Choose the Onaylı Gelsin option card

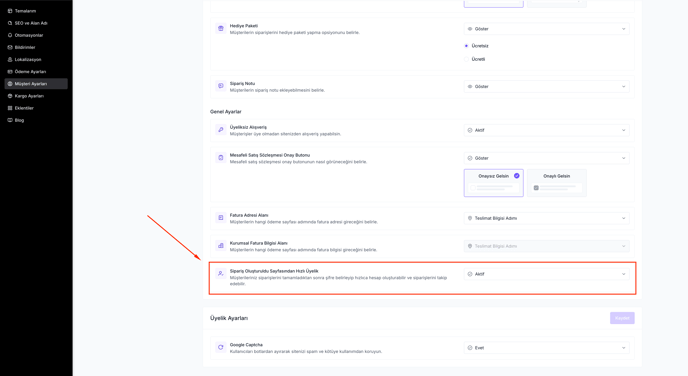[x=557, y=183]
